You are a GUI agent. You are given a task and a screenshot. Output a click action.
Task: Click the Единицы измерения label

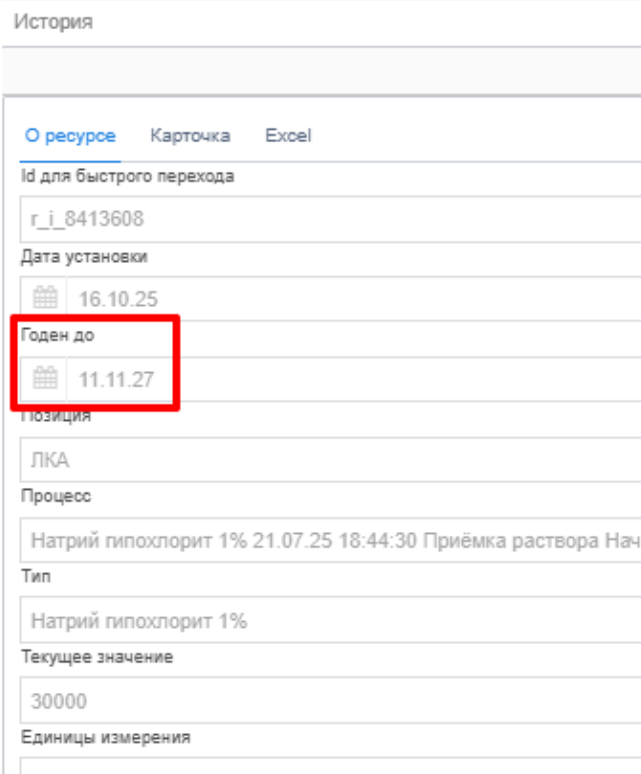(x=106, y=737)
